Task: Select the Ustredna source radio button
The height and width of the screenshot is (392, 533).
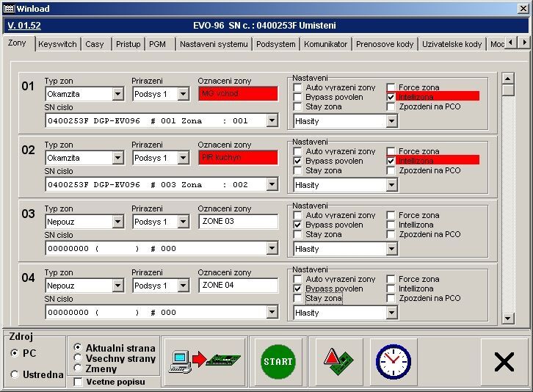Action: click(15, 374)
